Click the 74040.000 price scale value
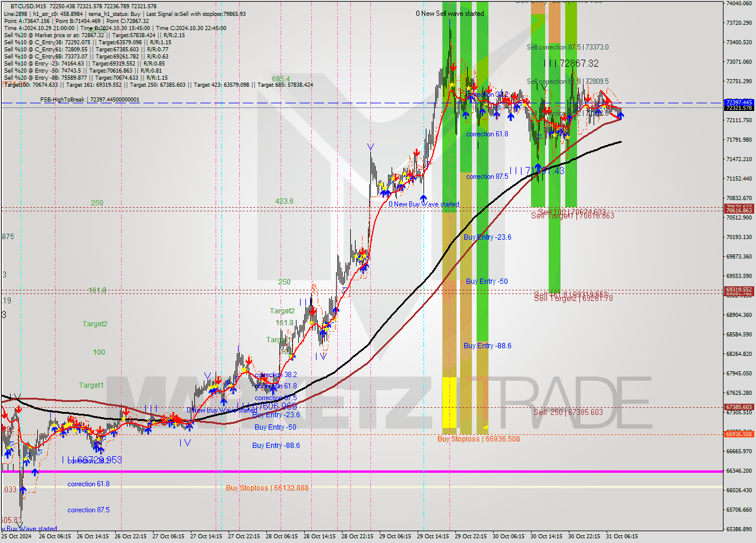This screenshot has height=543, width=756. (x=739, y=4)
